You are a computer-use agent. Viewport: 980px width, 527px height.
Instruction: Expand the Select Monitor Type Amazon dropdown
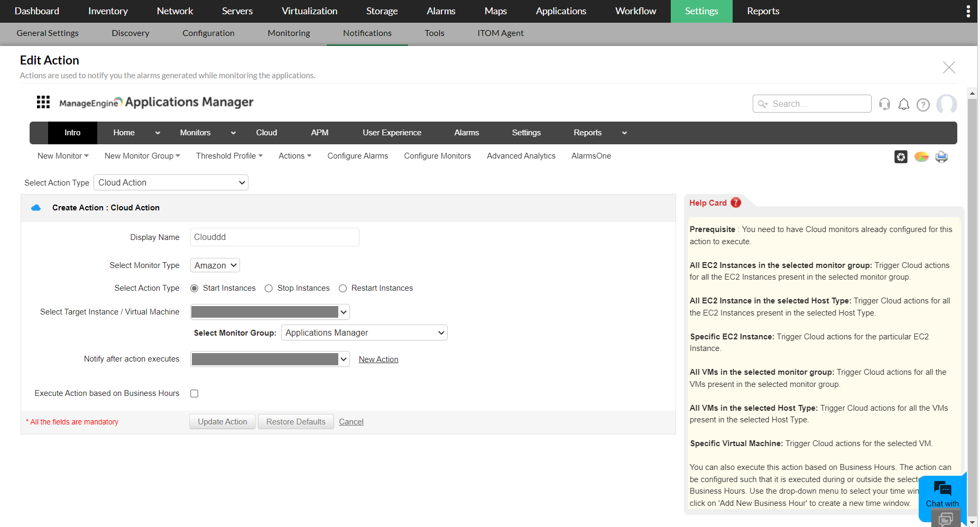point(215,265)
